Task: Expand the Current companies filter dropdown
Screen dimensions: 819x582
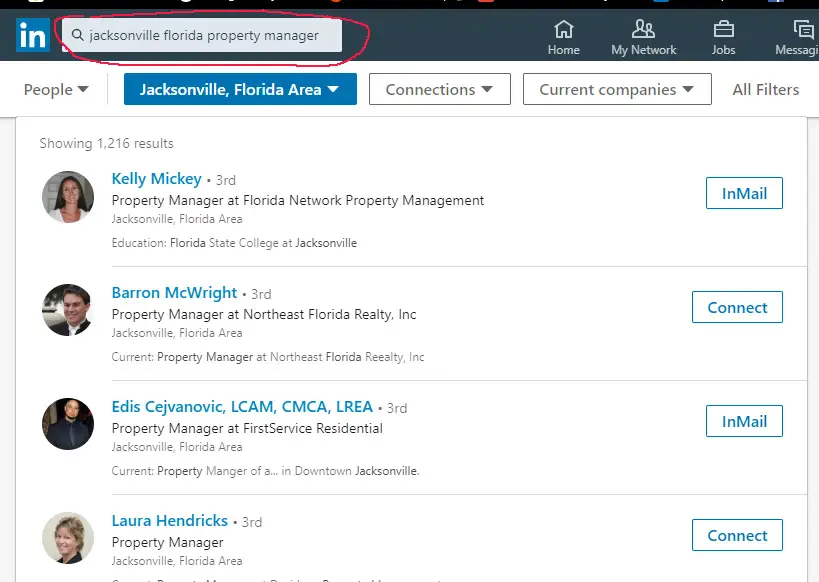Action: click(x=617, y=89)
